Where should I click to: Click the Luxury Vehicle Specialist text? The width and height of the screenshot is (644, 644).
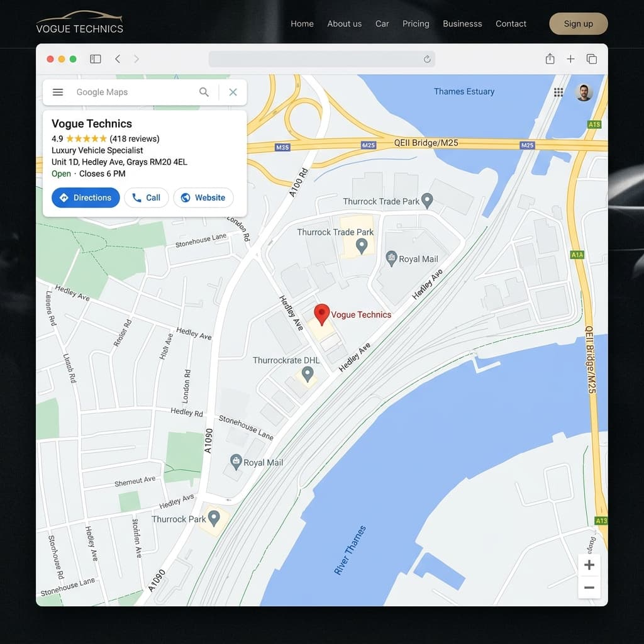pos(97,150)
